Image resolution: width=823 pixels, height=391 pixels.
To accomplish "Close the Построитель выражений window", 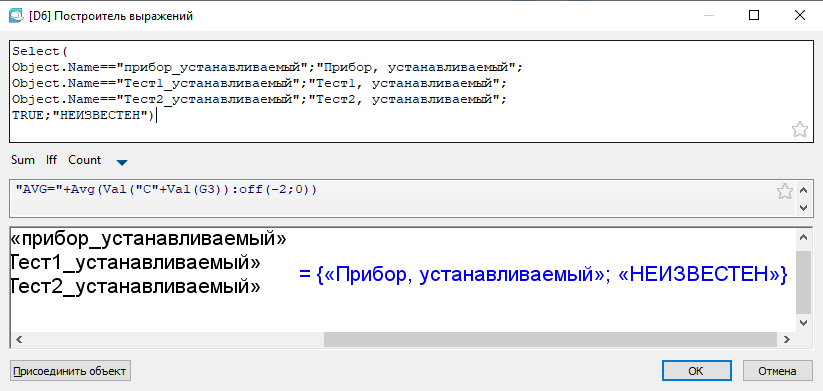I will tap(799, 16).
